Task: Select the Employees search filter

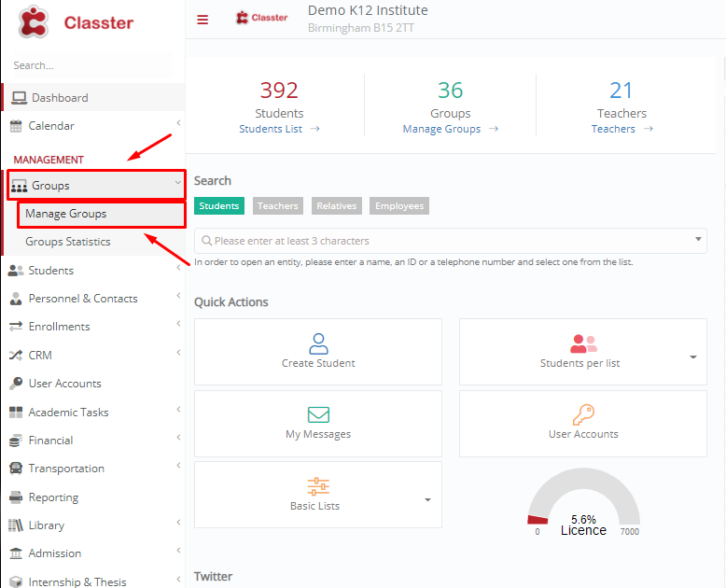Action: tap(399, 206)
